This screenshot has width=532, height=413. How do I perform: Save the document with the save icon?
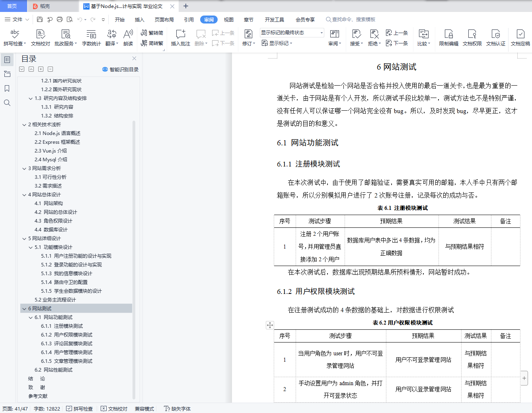(x=40, y=19)
